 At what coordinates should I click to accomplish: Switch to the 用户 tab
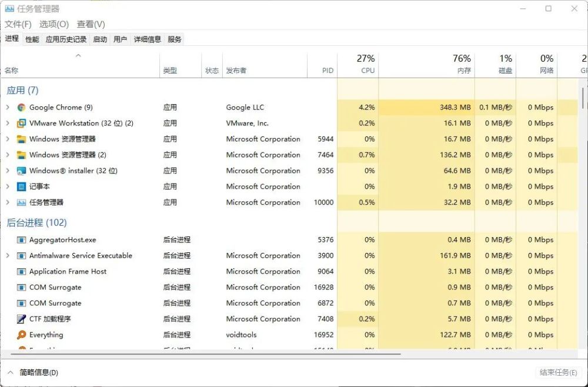coord(120,39)
